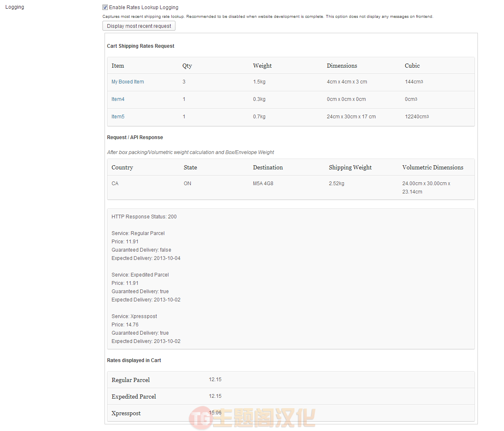Click Service: Xpresspost line
Image resolution: width=504 pixels, height=431 pixels.
134,316
